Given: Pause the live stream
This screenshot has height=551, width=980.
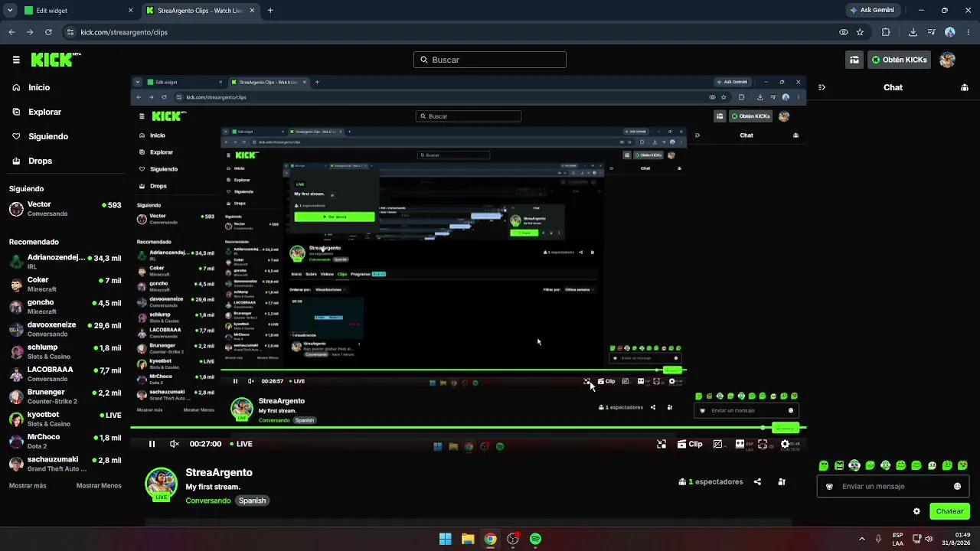Looking at the screenshot, I should 152,444.
